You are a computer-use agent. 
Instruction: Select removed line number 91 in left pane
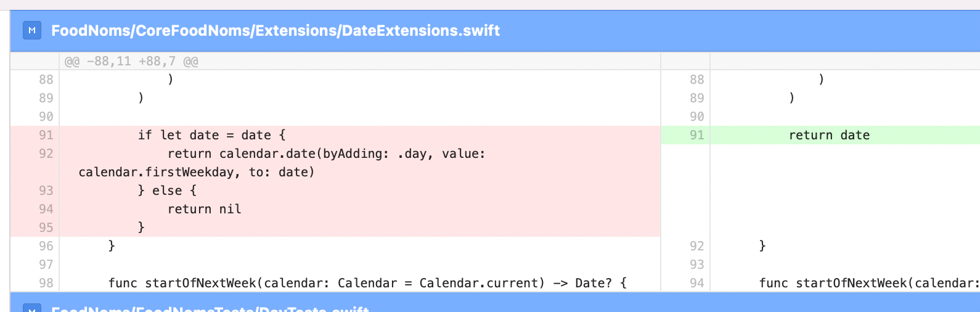coord(46,135)
